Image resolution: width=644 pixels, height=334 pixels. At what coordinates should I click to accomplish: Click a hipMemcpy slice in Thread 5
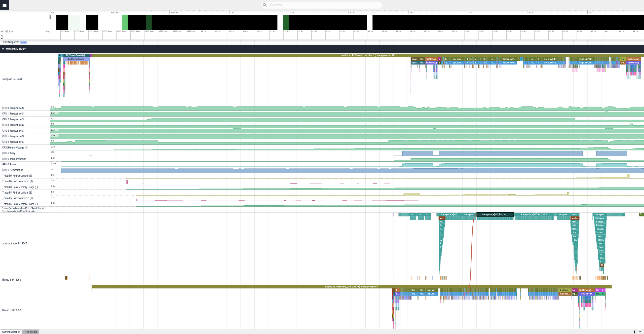tap(586, 294)
